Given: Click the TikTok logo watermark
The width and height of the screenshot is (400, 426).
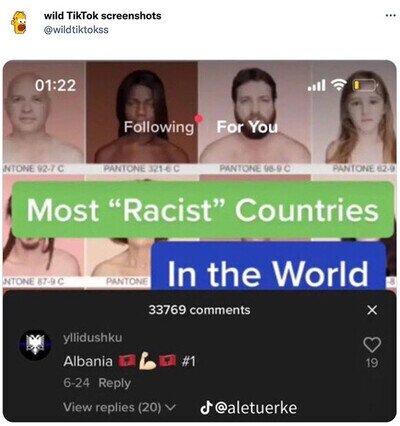Looking at the screenshot, I should click(206, 408).
